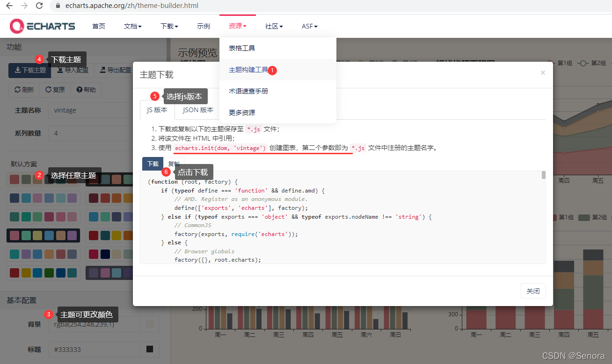
Task: Click the 下载 button inside the dialog
Action: (152, 164)
